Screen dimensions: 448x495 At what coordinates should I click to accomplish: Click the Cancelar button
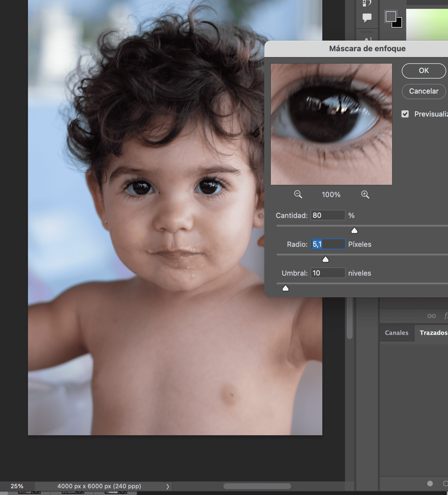[424, 91]
